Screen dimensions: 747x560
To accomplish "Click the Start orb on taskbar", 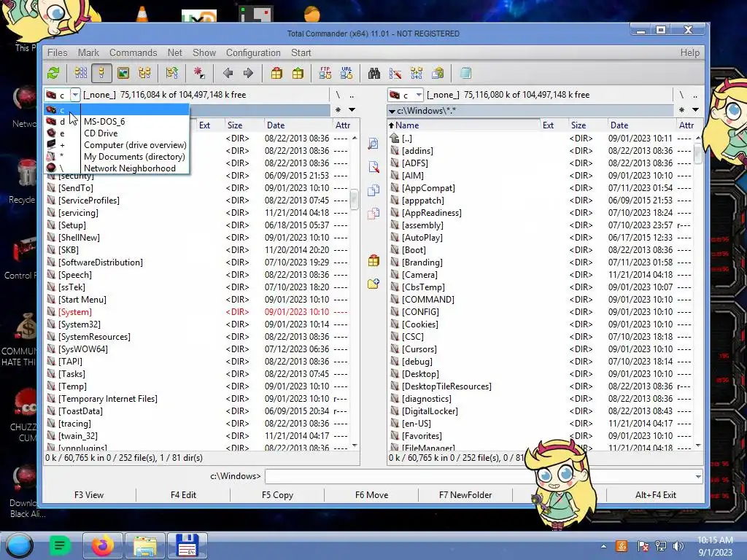I will click(20, 545).
